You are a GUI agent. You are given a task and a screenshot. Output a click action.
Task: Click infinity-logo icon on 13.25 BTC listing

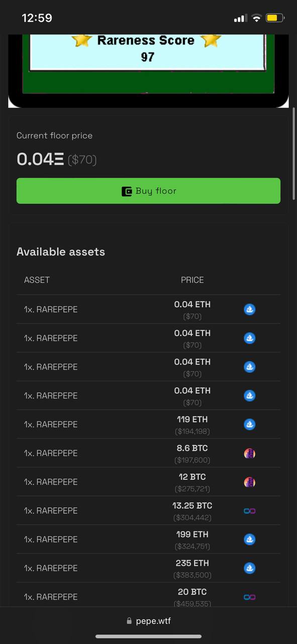(x=249, y=511)
